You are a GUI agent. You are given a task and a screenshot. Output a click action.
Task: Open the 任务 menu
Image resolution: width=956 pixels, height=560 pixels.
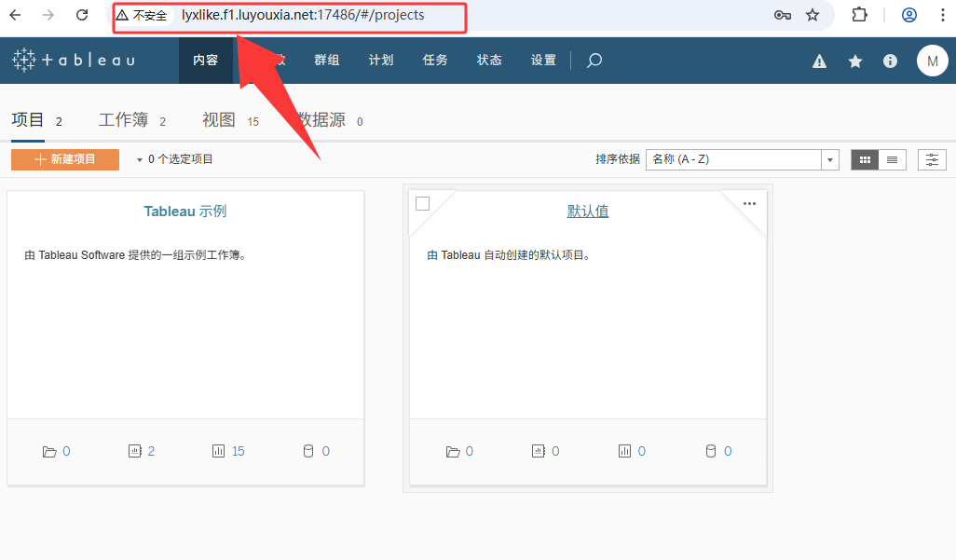(x=435, y=60)
